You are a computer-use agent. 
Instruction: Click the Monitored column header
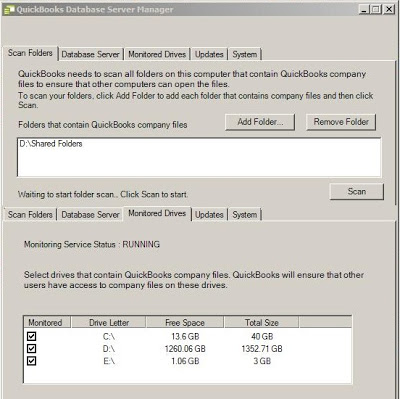(x=47, y=322)
